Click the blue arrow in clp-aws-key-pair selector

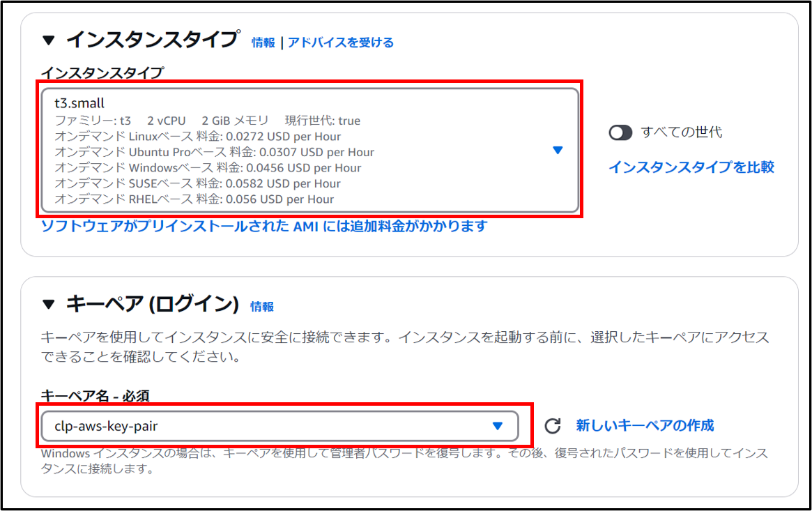pyautogui.click(x=497, y=426)
